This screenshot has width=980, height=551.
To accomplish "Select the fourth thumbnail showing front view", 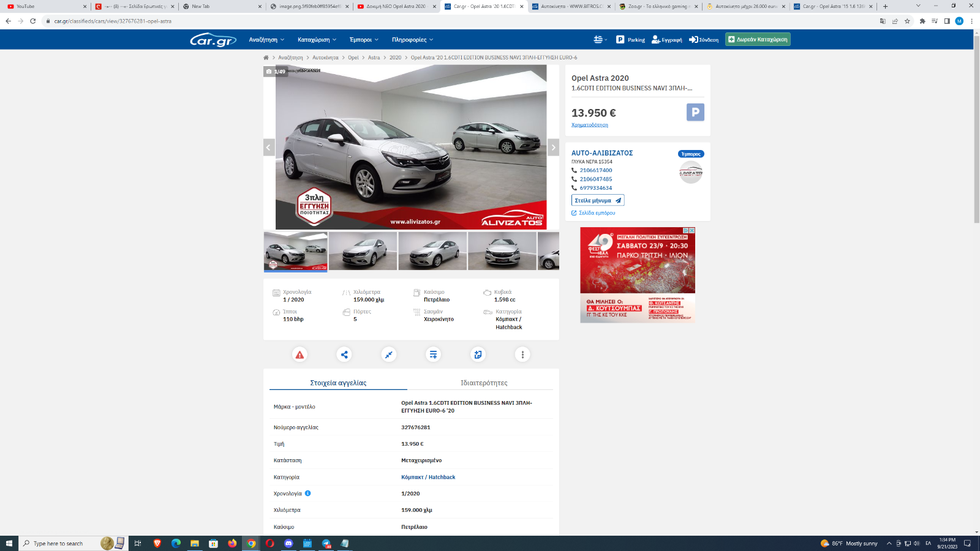I will [x=502, y=251].
